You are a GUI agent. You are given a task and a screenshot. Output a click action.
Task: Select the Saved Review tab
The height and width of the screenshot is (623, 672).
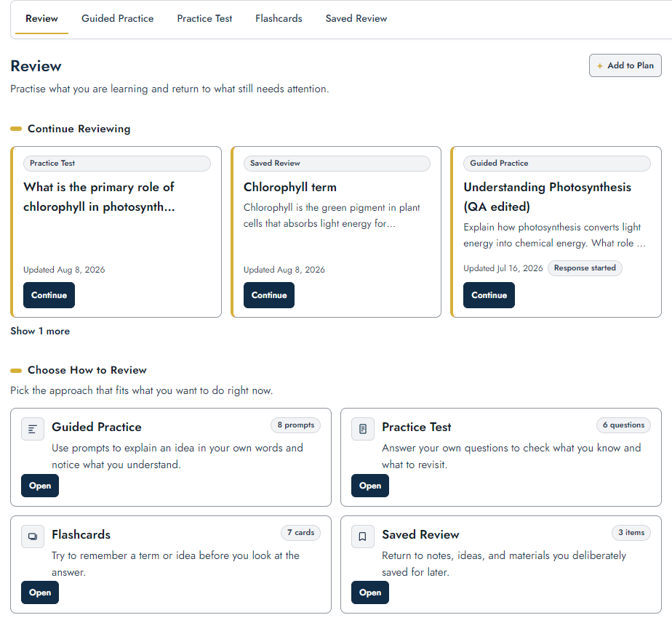point(356,19)
